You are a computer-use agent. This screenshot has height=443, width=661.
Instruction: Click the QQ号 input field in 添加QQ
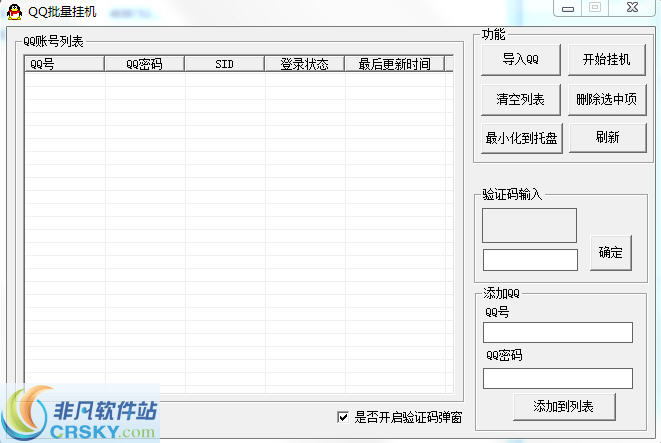(558, 333)
